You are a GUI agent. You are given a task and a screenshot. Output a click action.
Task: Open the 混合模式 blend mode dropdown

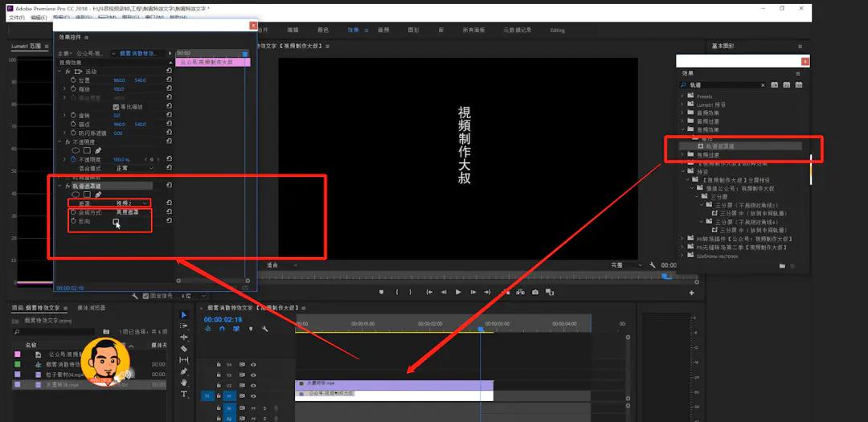134,168
